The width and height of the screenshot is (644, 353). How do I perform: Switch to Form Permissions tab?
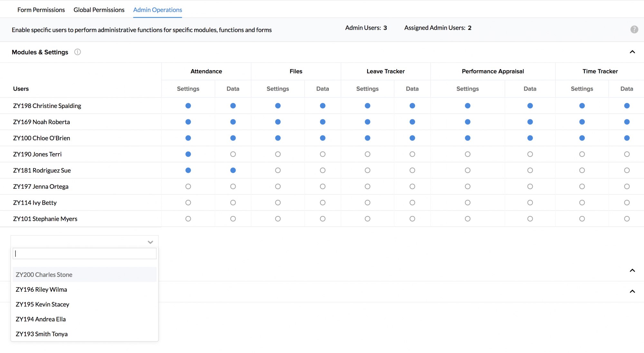[x=41, y=10]
